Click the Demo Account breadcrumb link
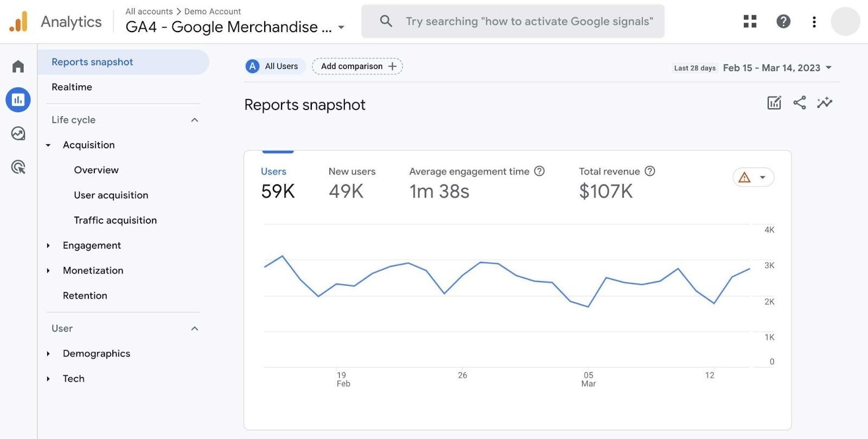 point(213,11)
